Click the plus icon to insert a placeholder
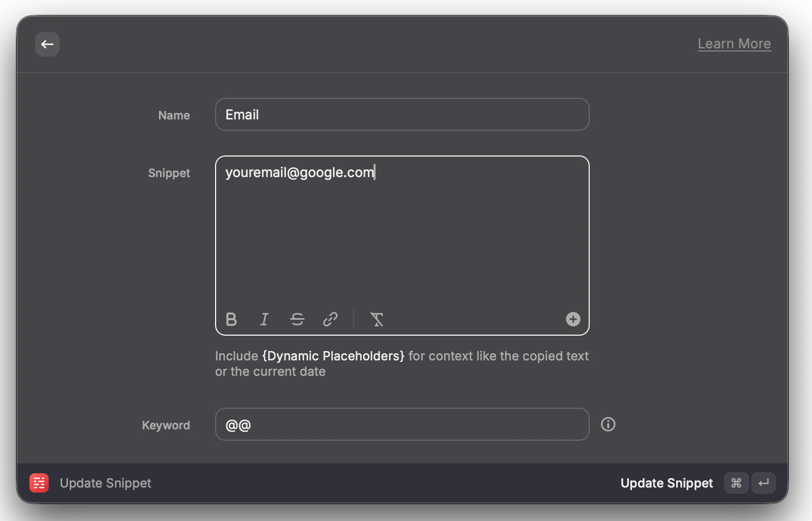This screenshot has width=812, height=521. 573,320
